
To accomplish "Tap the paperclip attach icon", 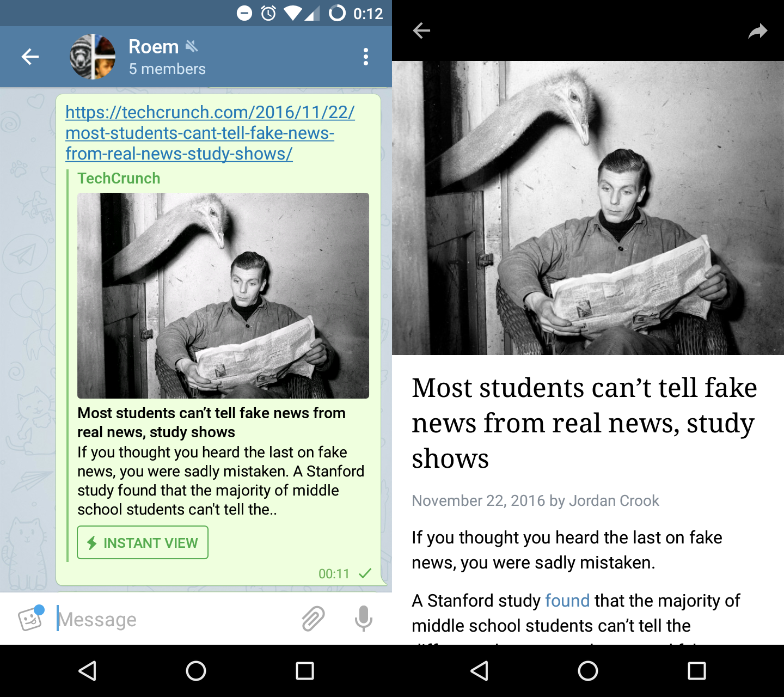I will (313, 619).
